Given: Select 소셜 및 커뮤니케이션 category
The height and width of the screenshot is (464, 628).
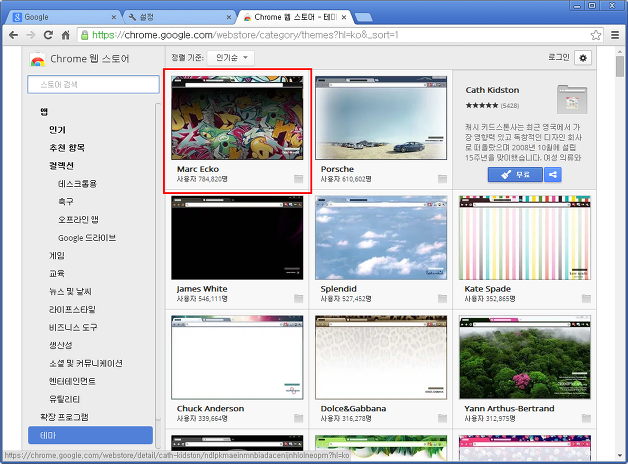Looking at the screenshot, I should (86, 363).
